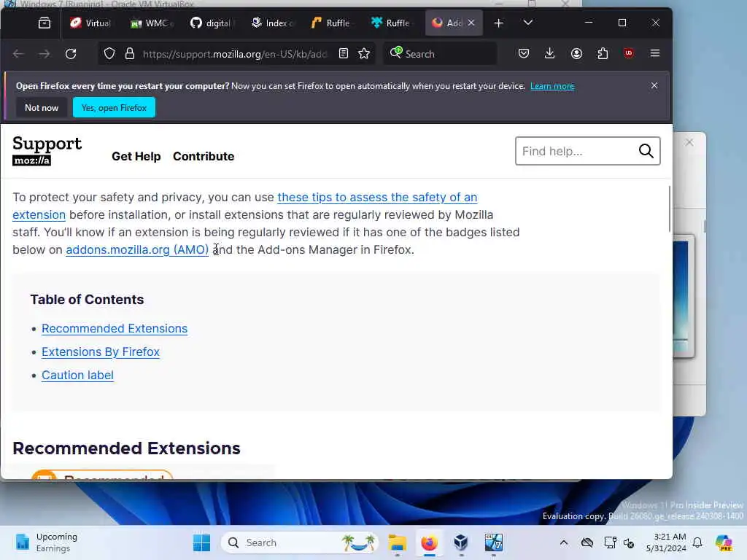Open Windows 7 VM taskbar icon
Viewport: 747px width, 560px height.
click(x=494, y=542)
